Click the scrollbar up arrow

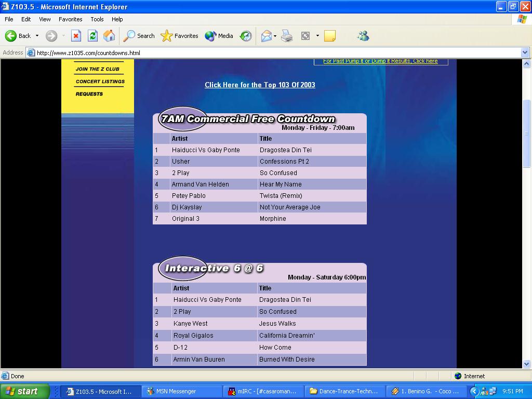point(527,63)
